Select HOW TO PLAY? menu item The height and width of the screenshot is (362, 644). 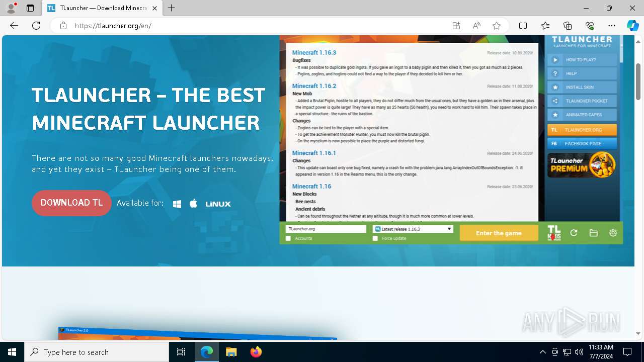click(x=582, y=60)
